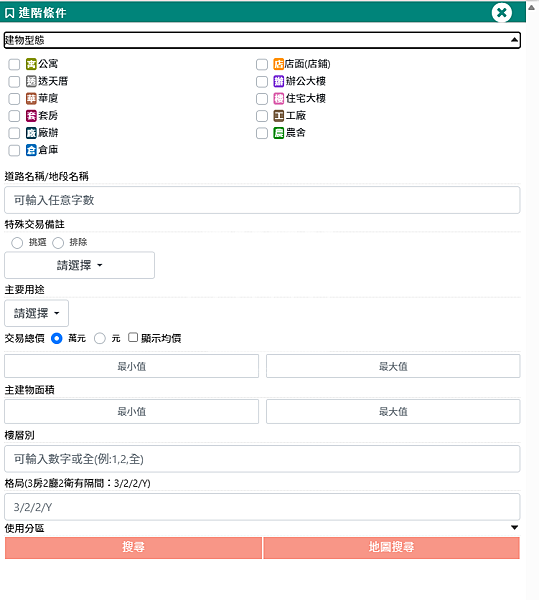Viewport: 539px width, 600px height.
Task: Open the 主要用途 請選擇 dropdown
Action: tap(37, 313)
